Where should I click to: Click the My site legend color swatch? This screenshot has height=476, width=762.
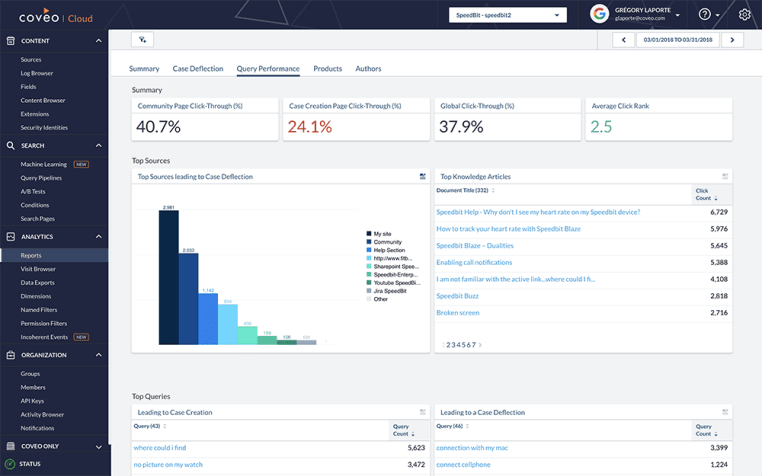tap(369, 234)
